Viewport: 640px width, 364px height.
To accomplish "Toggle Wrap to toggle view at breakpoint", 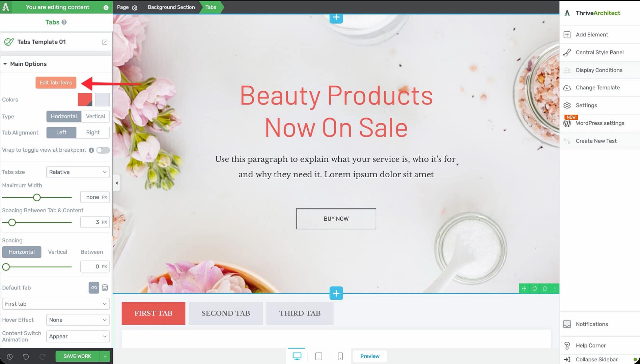I will pos(103,150).
